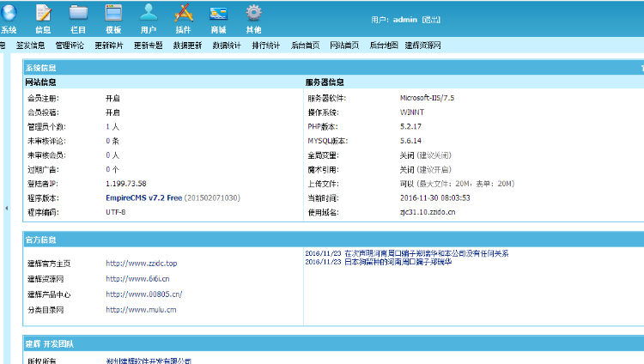The height and width of the screenshot is (364, 644).
Task: Click the 退出 logout link
Action: click(431, 19)
